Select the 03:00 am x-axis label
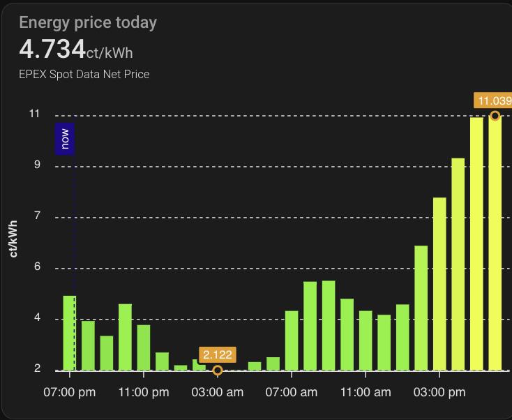The height and width of the screenshot is (420, 512). [x=218, y=392]
